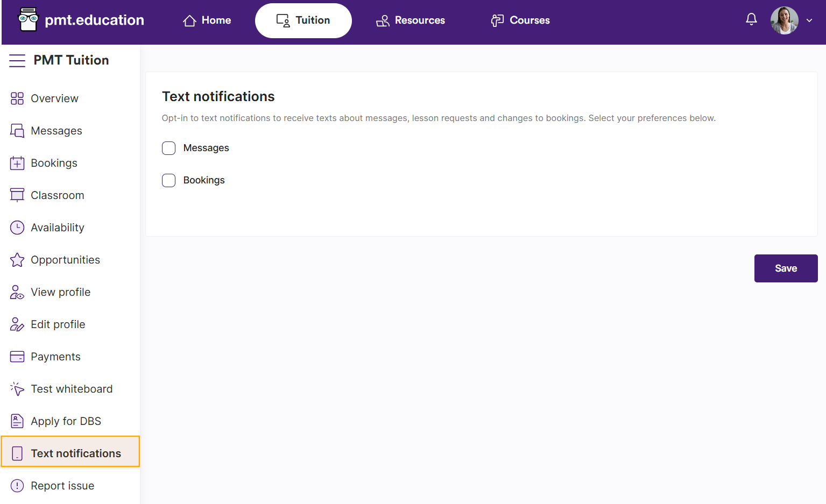Click the Opportunities star icon
826x504 pixels.
[x=17, y=260]
